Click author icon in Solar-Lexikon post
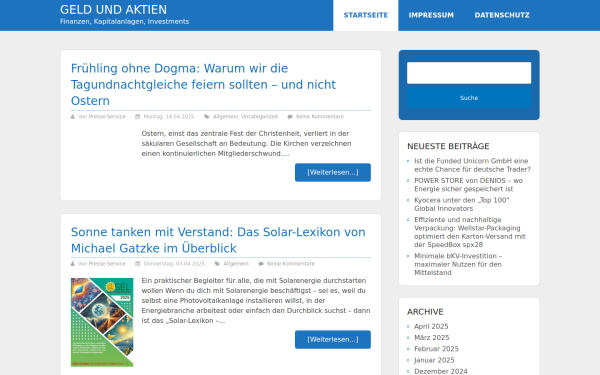 [73, 264]
